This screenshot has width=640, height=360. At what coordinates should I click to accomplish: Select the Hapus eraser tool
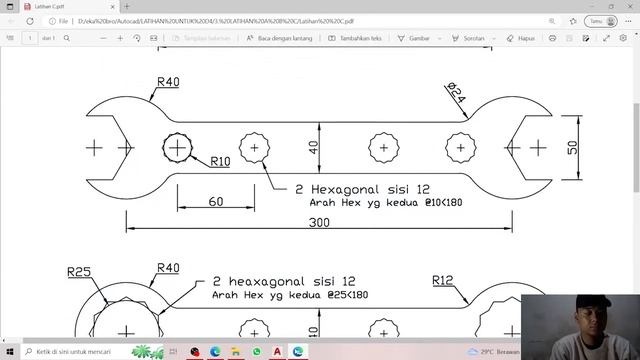tap(520, 38)
